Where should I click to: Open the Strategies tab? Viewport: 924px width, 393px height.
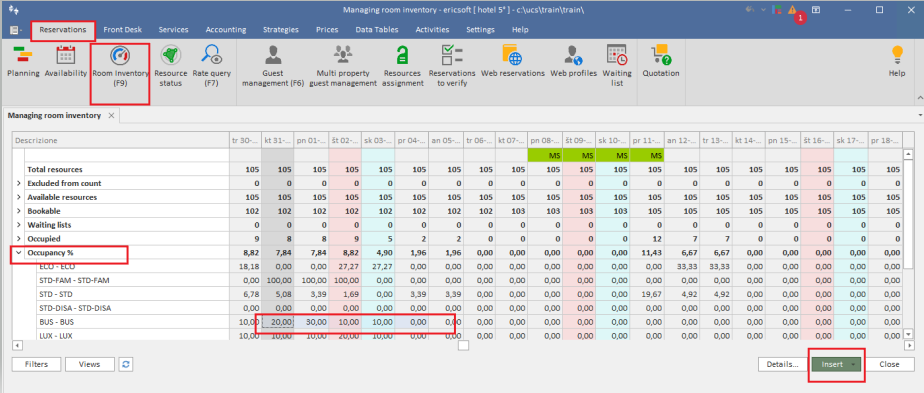280,29
